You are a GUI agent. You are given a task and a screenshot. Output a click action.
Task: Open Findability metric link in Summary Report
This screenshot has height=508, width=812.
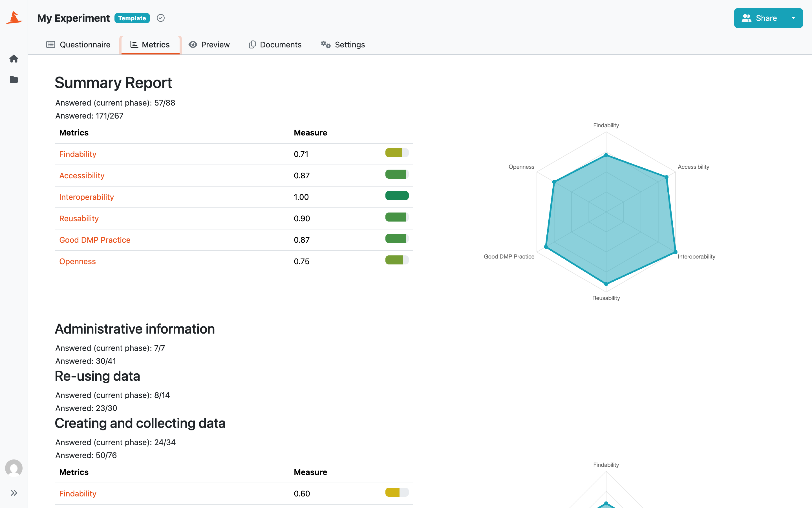tap(78, 154)
